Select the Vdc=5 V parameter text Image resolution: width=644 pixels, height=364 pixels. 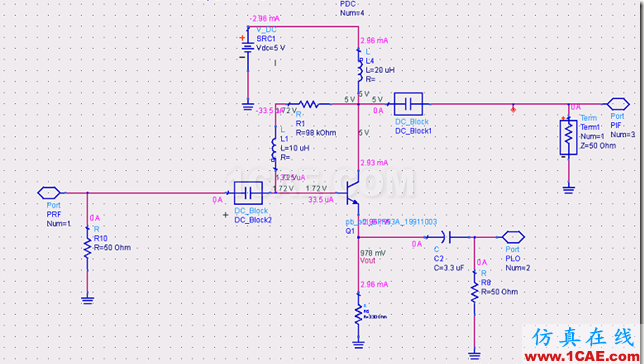(270, 48)
